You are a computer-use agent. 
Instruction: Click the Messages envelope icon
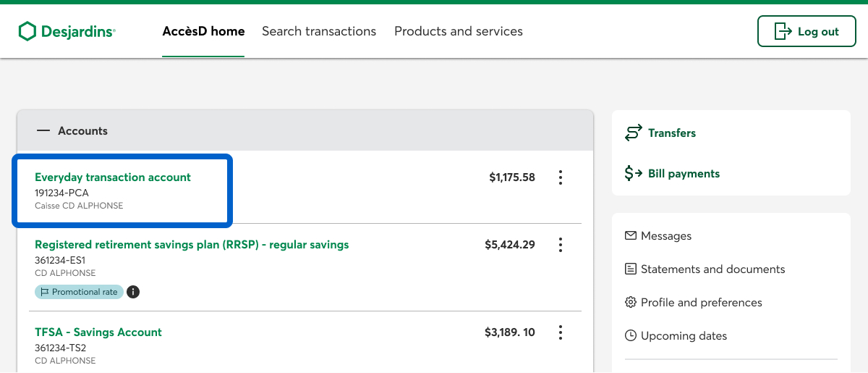coord(631,236)
